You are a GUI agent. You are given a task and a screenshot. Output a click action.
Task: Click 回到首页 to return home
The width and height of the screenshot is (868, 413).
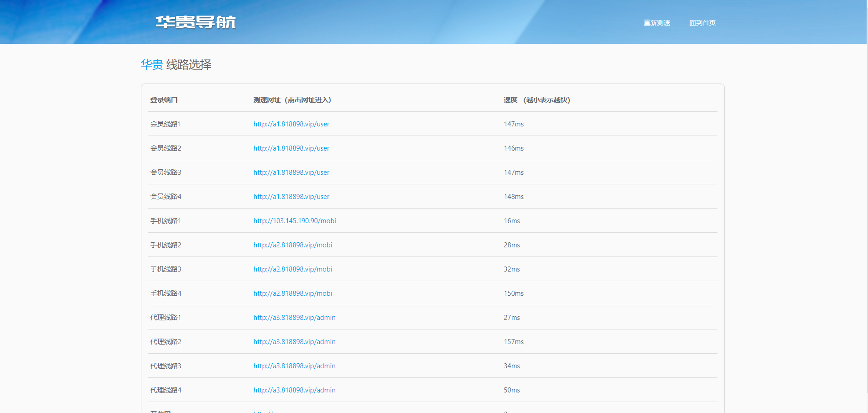(x=702, y=22)
